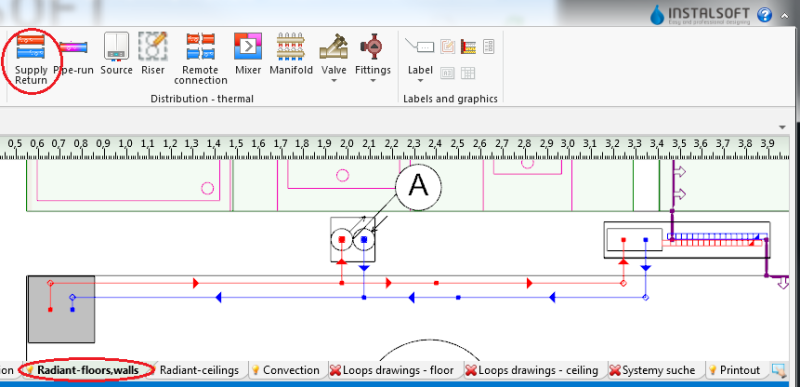Screen dimensions: 800x387
Task: Select the gray source box on drawing
Action: tap(61, 309)
